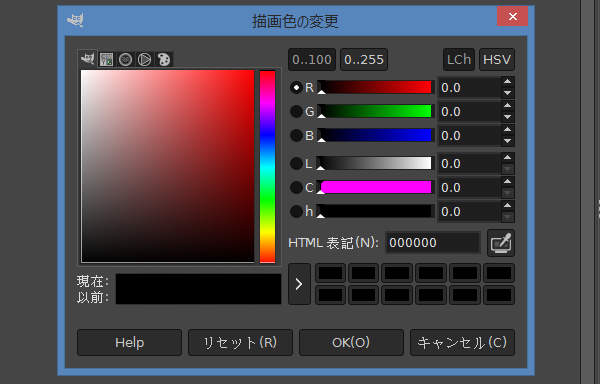Open the Watercolor selector tab

[x=126, y=59]
